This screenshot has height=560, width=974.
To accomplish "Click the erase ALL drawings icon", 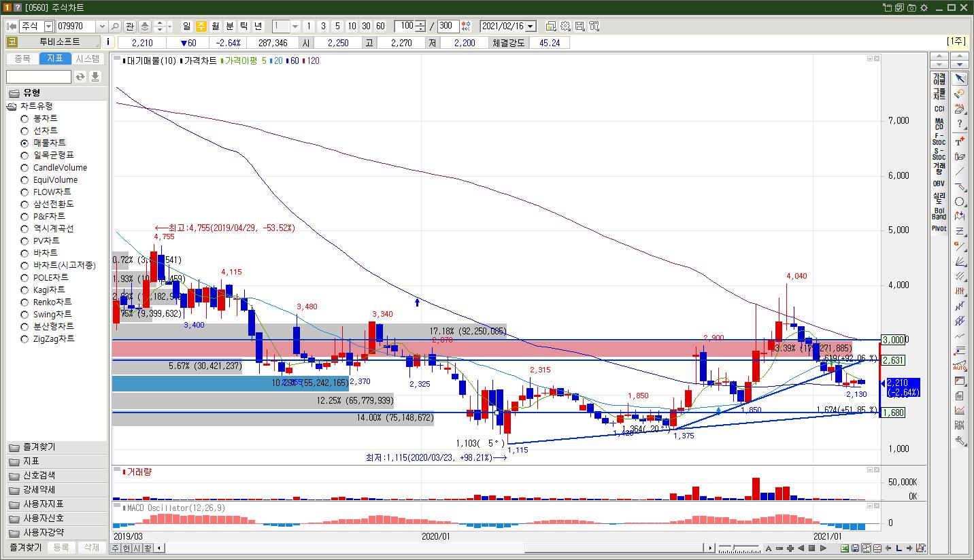I will tap(960, 109).
